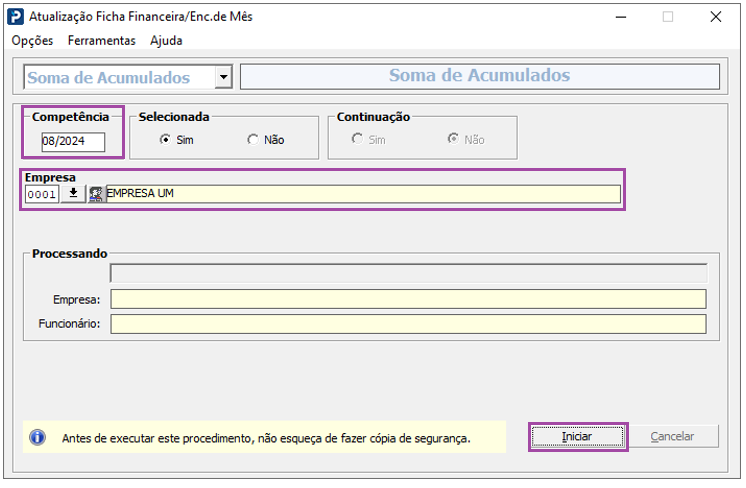Viewport: 746px width, 488px height.
Task: Click the EMPRESA UM name field
Action: 362,194
